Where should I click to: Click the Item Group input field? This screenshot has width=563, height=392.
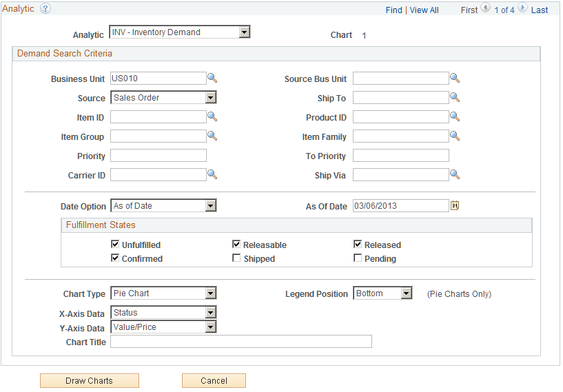coord(158,136)
